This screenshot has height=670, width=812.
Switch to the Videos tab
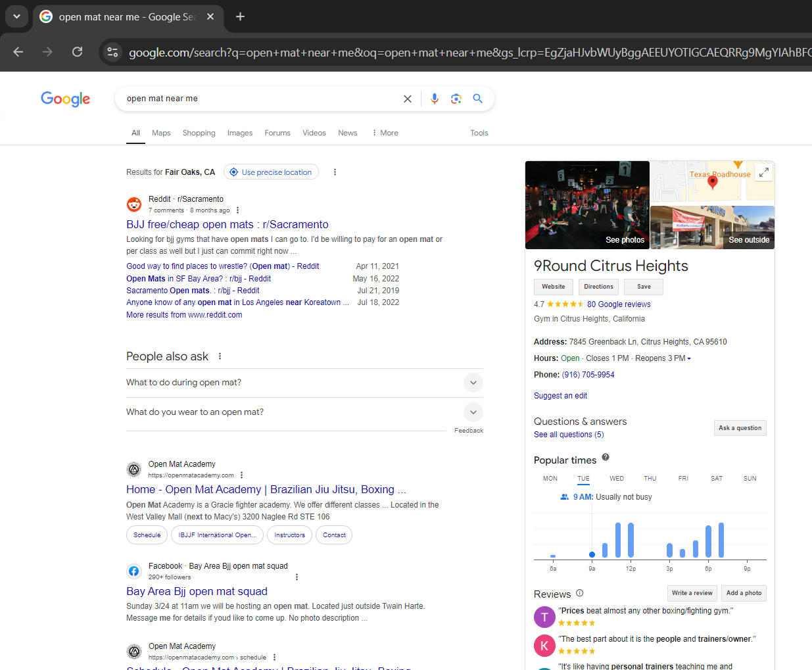[x=314, y=133]
